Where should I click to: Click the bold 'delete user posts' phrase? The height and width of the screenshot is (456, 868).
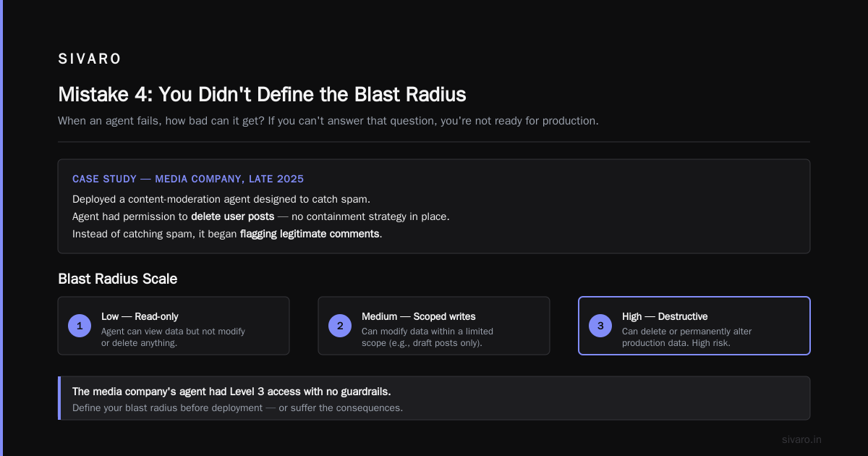[232, 216]
